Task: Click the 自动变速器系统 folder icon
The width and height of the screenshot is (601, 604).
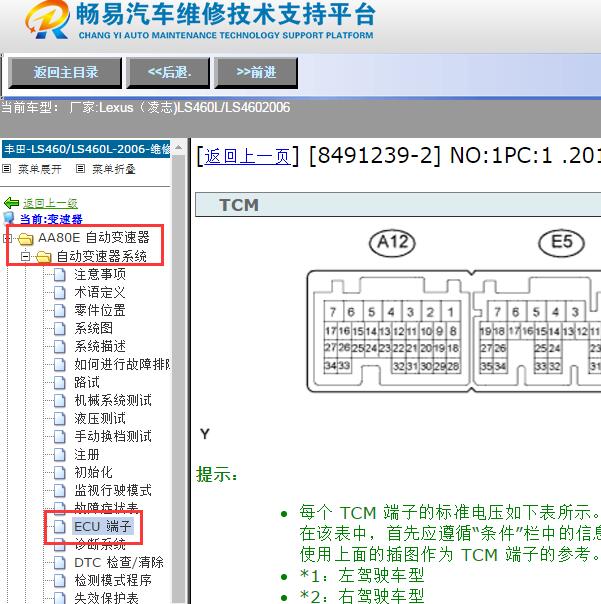Action: click(44, 257)
